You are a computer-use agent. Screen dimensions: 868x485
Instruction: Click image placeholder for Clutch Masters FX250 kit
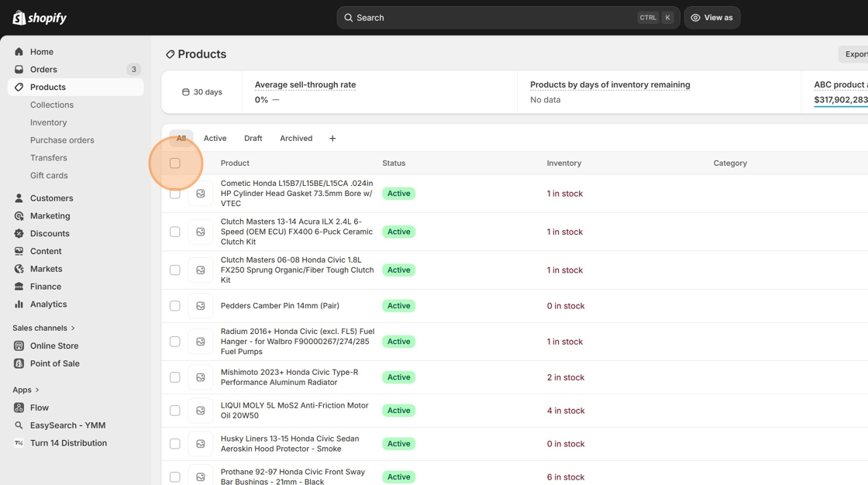201,270
